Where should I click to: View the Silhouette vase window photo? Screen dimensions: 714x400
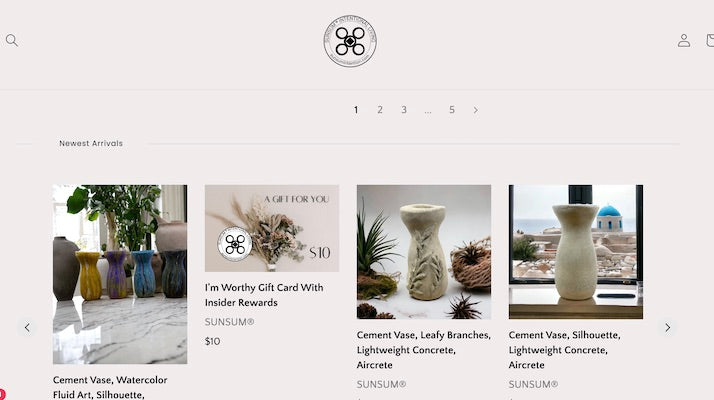coord(576,252)
